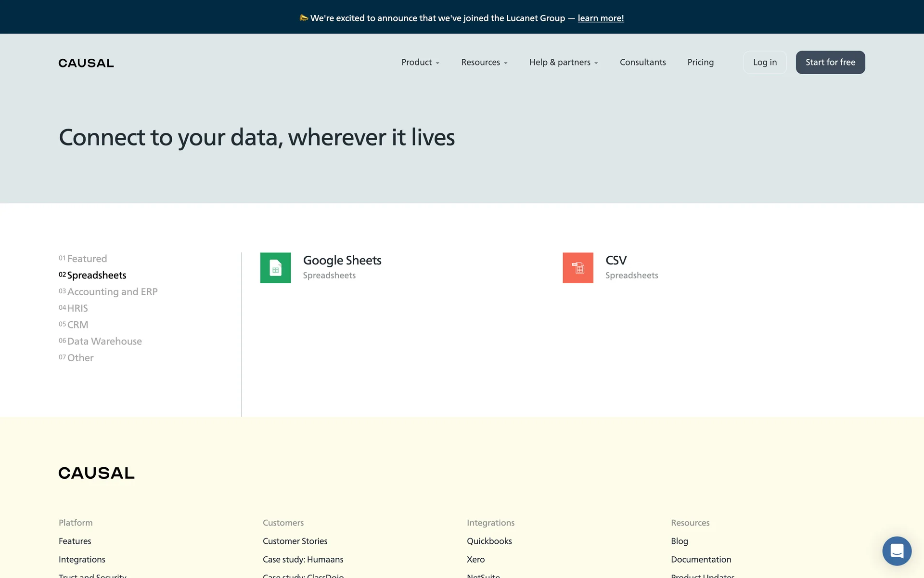This screenshot has height=578, width=924.
Task: Expand the Help & partners dropdown
Action: tap(563, 62)
